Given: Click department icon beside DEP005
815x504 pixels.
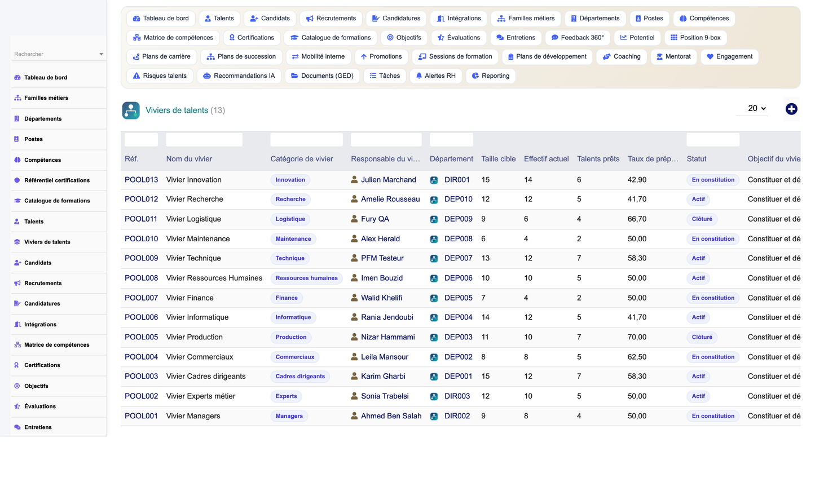Looking at the screenshot, I should tap(434, 298).
